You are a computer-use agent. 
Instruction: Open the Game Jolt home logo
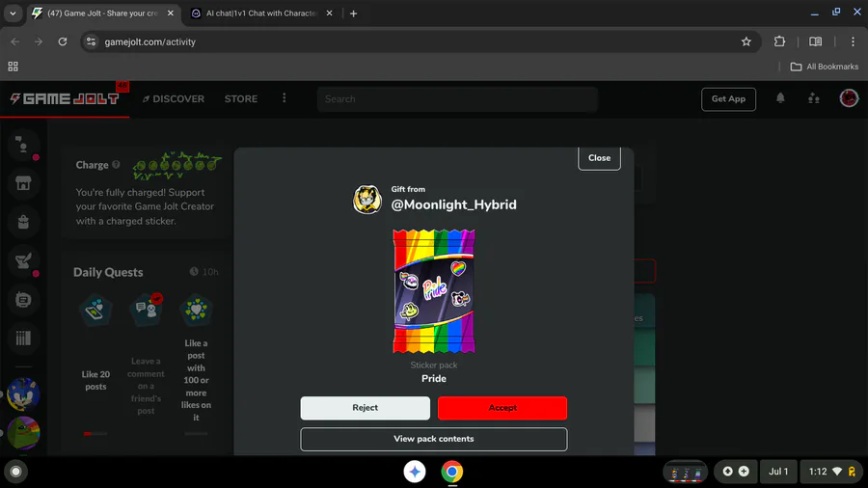(x=65, y=99)
